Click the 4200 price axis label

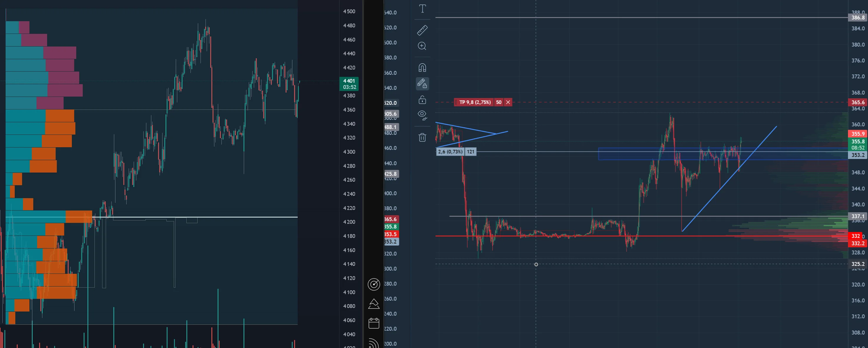349,222
